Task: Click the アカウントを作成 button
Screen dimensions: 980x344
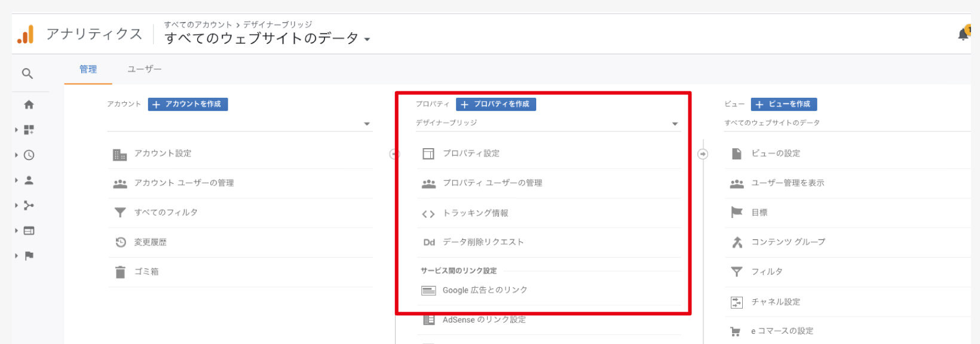Action: point(188,104)
